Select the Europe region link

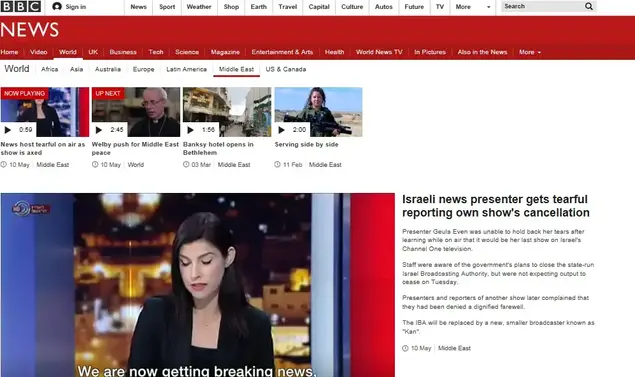143,69
